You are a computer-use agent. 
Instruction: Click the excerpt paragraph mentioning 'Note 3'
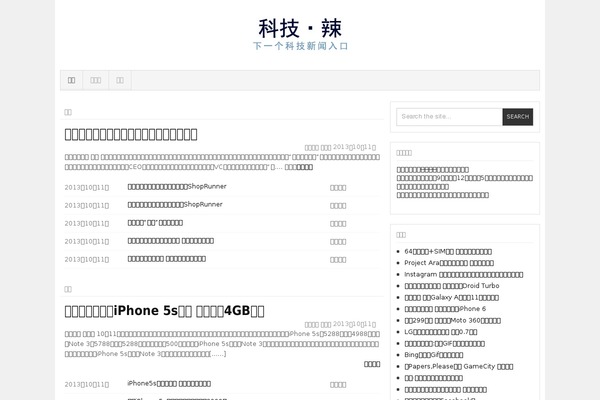point(222,344)
